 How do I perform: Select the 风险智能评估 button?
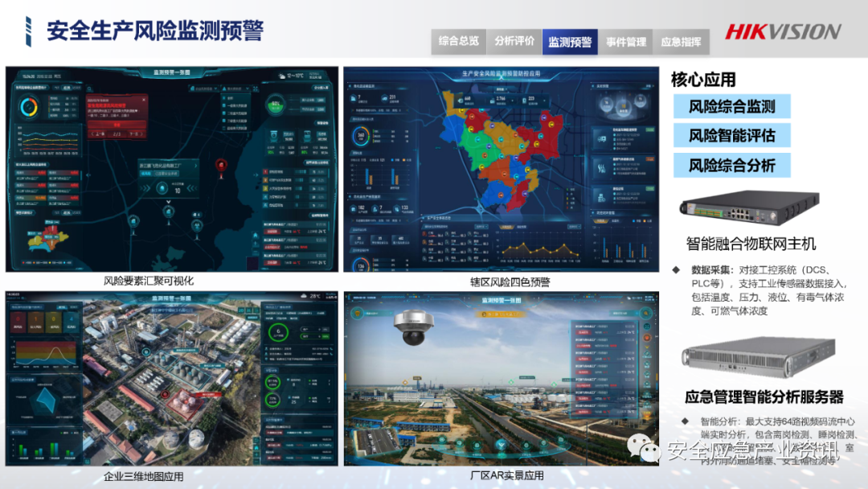(731, 135)
